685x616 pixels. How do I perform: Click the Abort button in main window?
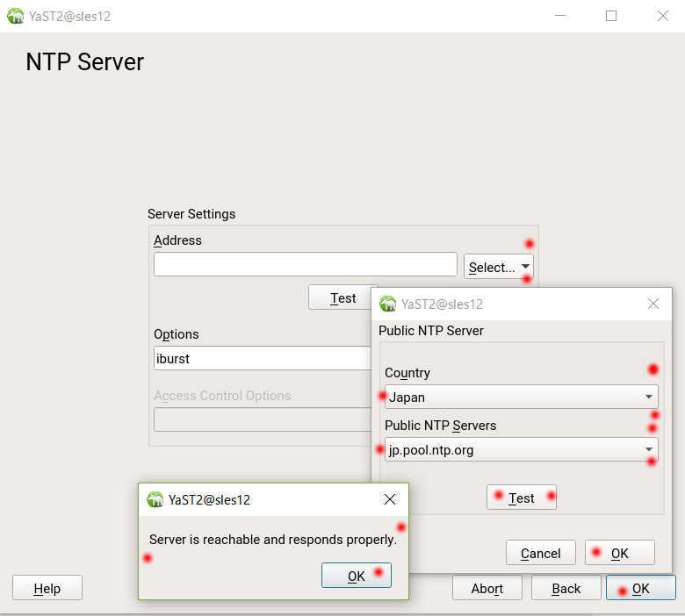click(x=487, y=588)
